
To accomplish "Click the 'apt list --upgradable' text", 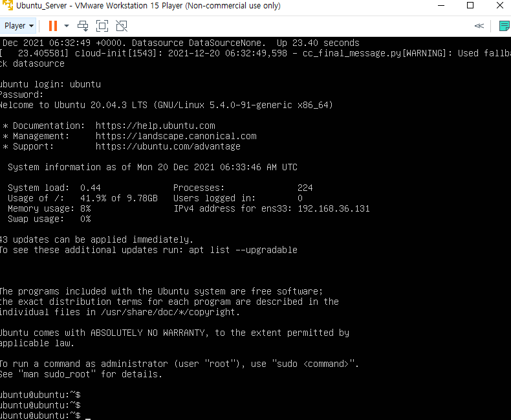I will point(243,250).
